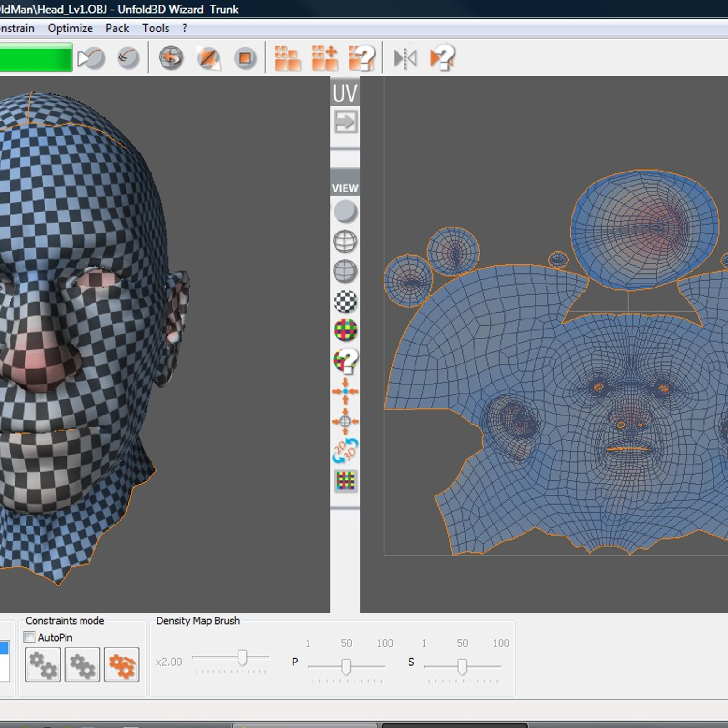Open the Tools menu
The height and width of the screenshot is (728, 728).
coord(156,28)
